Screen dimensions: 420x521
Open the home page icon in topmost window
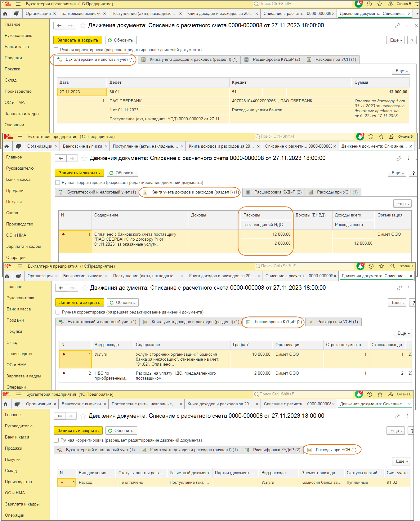pos(5,14)
